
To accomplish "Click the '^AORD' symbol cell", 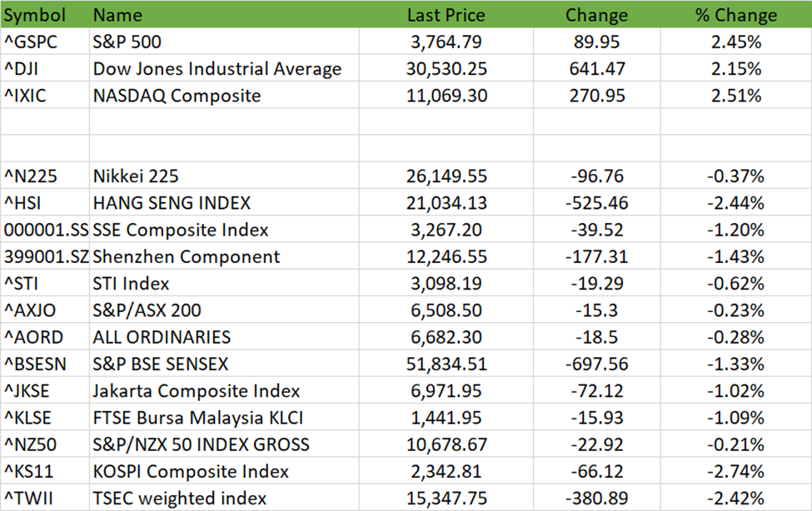I will pos(45,337).
